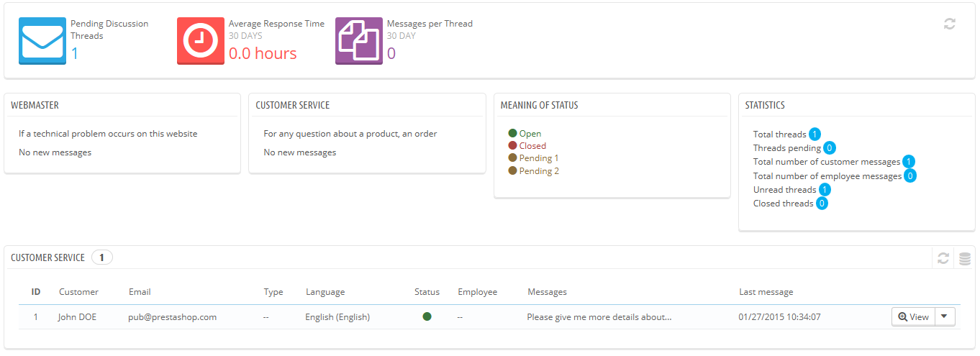Refresh the KPI panel via top-right refresh icon
This screenshot has height=356, width=980.
click(950, 24)
